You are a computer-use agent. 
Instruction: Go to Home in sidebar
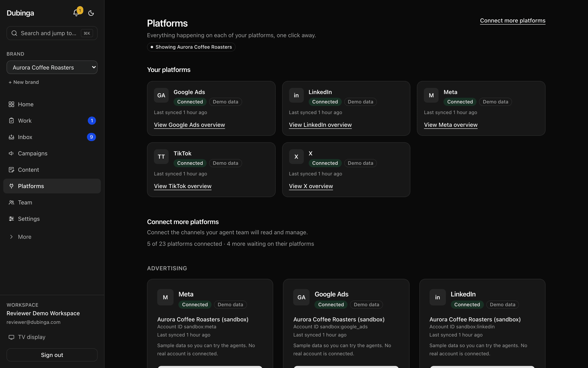[x=52, y=104]
